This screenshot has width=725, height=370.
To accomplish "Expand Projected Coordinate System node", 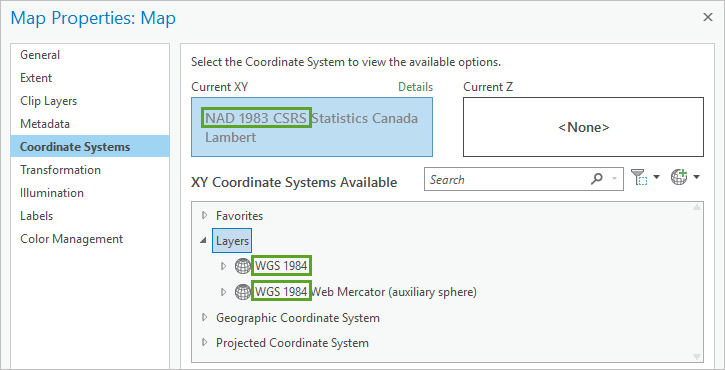I will click(x=204, y=343).
